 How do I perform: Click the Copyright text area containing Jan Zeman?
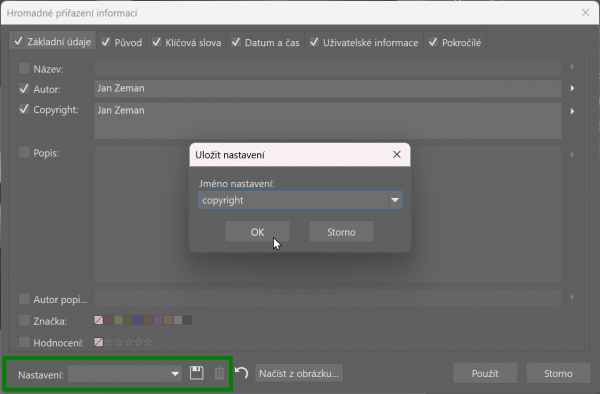click(328, 120)
